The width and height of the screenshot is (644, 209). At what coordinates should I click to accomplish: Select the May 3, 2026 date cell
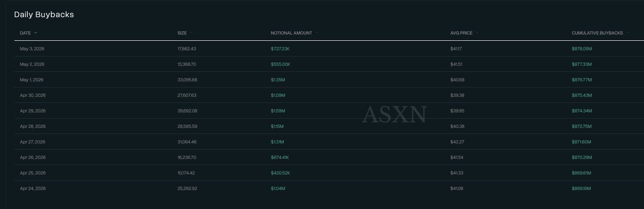click(32, 49)
